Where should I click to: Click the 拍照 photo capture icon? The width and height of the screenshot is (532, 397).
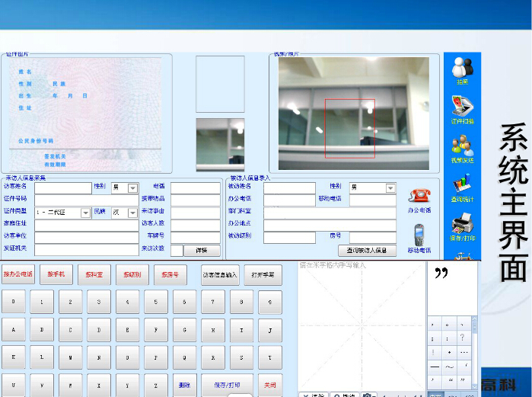(x=462, y=69)
